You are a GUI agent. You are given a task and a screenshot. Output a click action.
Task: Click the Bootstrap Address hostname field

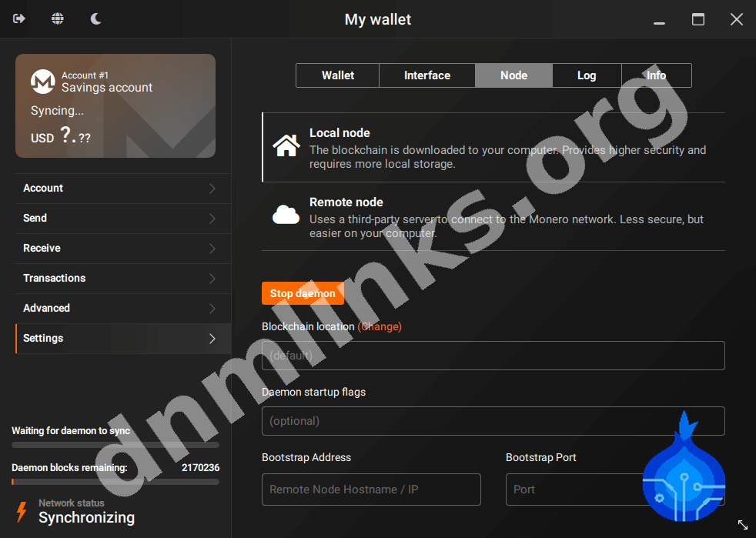pyautogui.click(x=371, y=490)
